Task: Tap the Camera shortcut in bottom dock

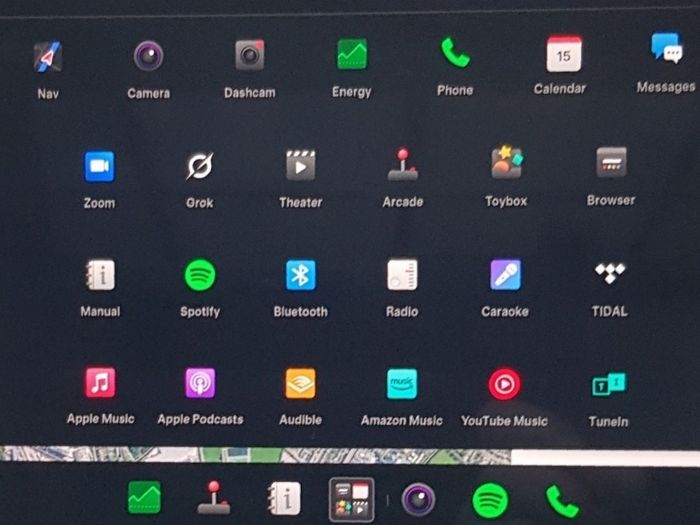Action: click(418, 500)
